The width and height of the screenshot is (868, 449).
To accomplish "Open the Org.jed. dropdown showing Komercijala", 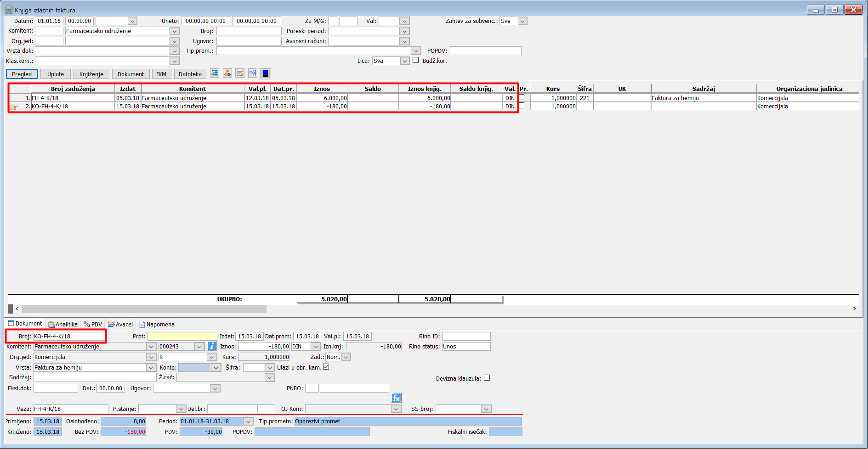I will point(151,357).
